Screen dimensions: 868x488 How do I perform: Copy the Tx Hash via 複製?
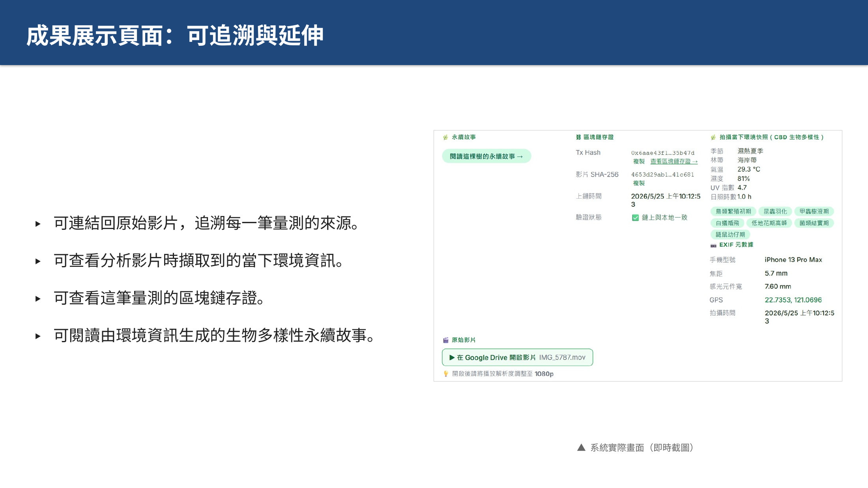639,161
